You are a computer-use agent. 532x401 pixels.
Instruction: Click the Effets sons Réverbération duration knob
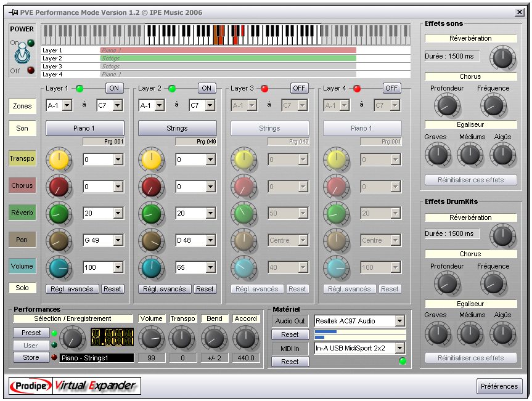(x=502, y=58)
